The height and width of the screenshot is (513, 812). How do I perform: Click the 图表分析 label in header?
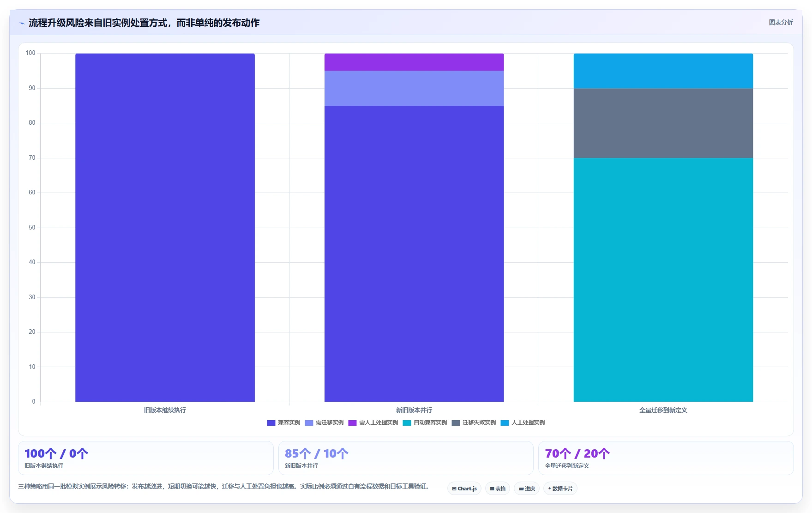pos(781,22)
